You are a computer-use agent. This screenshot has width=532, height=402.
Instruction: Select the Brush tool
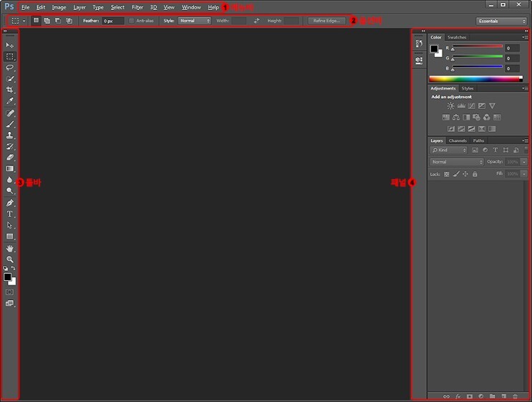coord(9,124)
